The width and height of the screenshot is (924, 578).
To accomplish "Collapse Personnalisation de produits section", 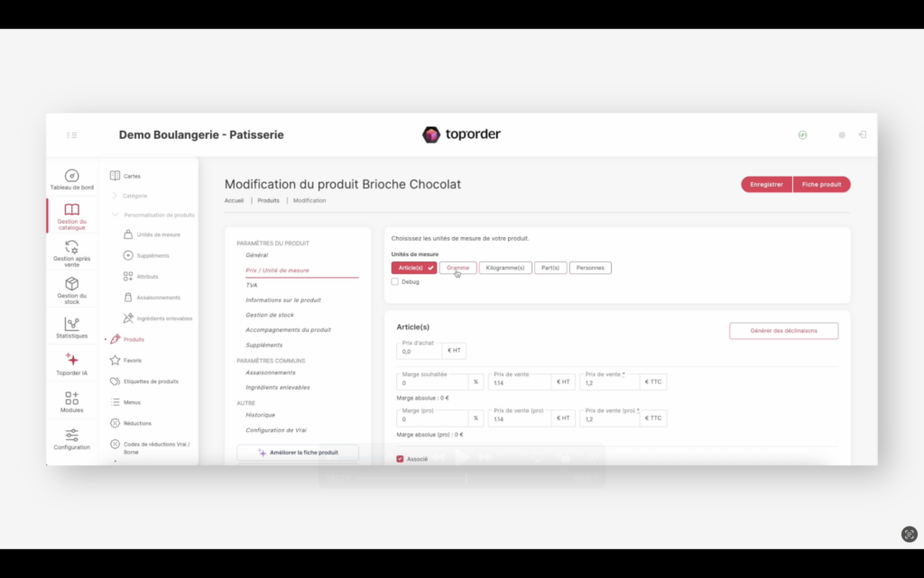I will click(x=115, y=215).
